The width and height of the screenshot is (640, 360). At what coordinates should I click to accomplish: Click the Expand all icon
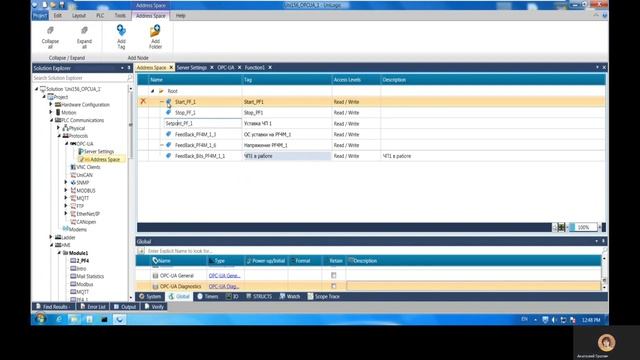click(x=84, y=31)
